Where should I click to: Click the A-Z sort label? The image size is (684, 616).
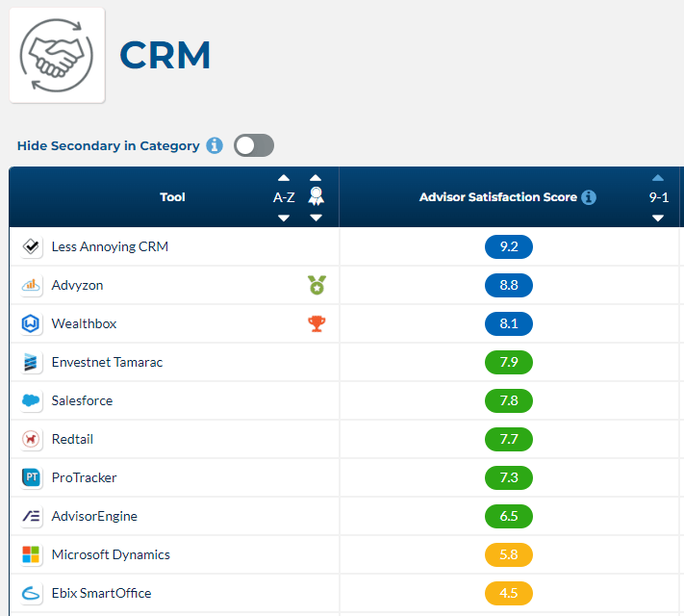click(284, 197)
